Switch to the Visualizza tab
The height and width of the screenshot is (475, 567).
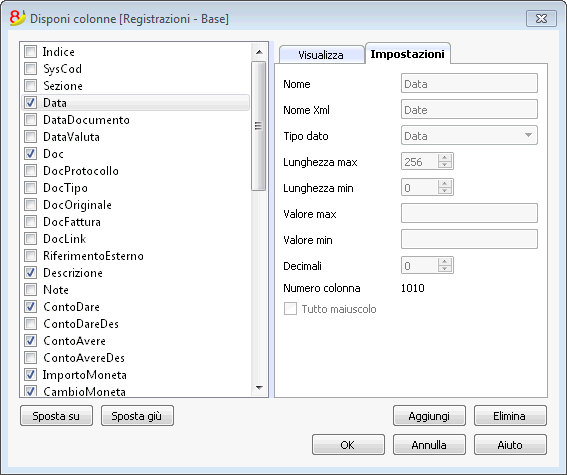pos(321,55)
